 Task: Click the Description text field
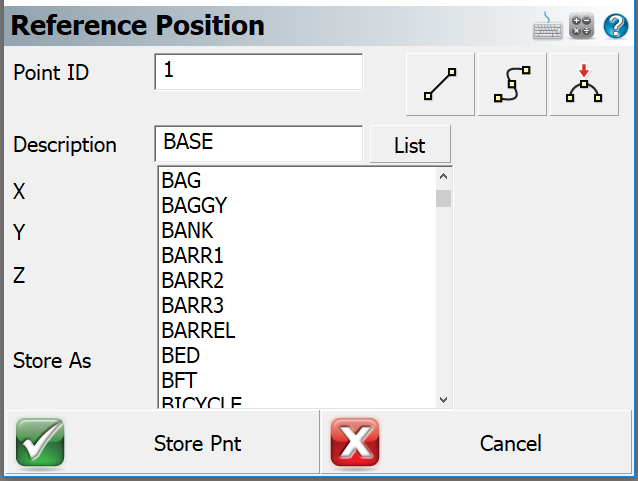pyautogui.click(x=258, y=143)
